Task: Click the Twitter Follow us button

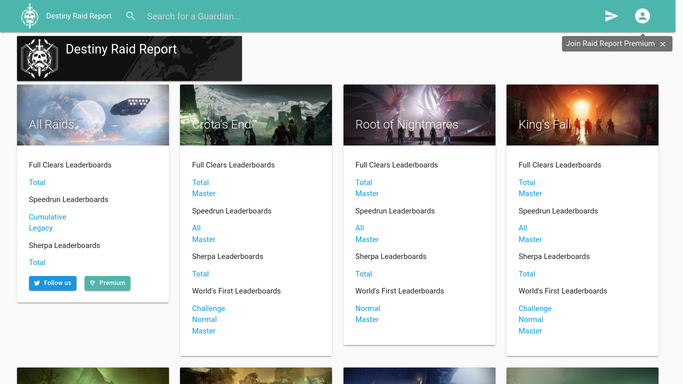Action: click(x=53, y=283)
